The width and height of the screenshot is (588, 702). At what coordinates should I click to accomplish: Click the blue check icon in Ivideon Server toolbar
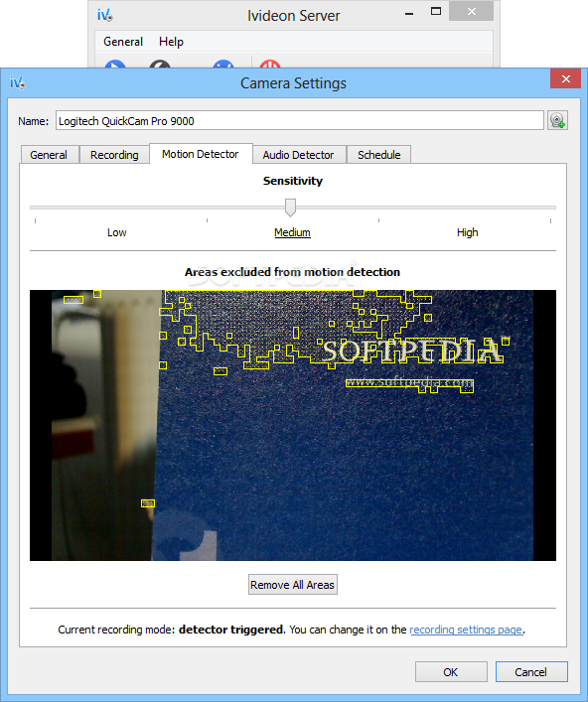pos(223,64)
